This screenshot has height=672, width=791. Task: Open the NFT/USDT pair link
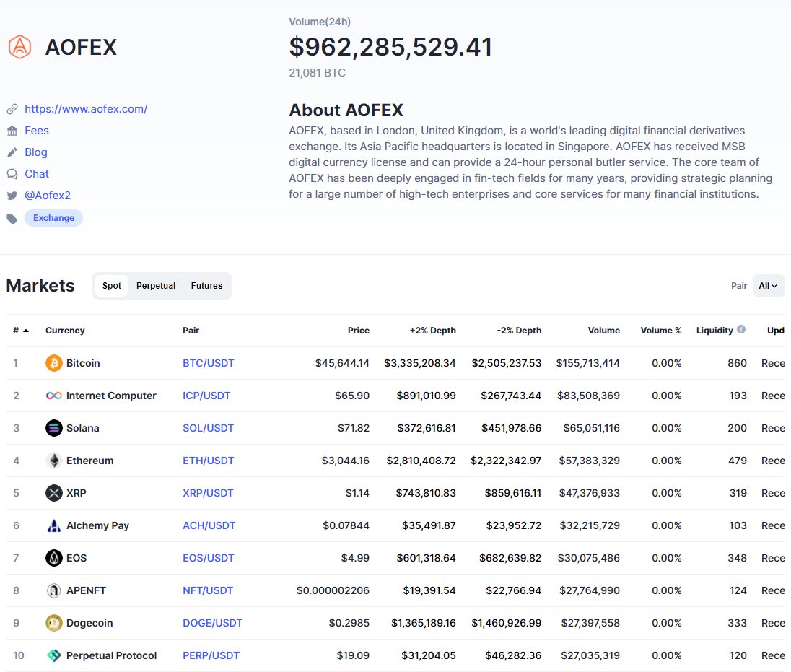point(208,590)
